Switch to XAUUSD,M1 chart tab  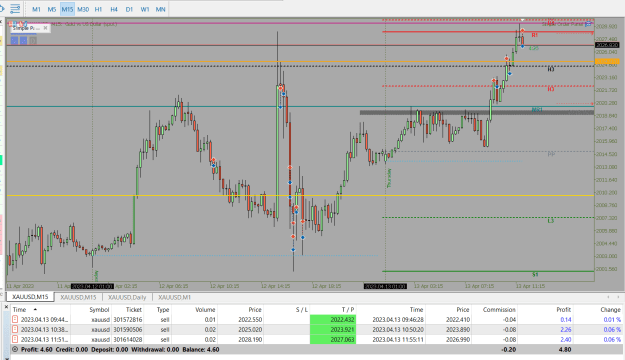(175, 297)
